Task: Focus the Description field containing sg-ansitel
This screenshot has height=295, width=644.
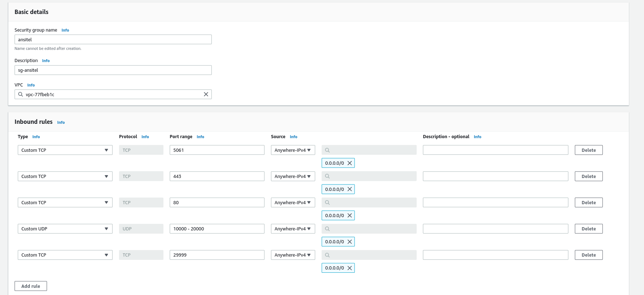Action: coord(113,70)
